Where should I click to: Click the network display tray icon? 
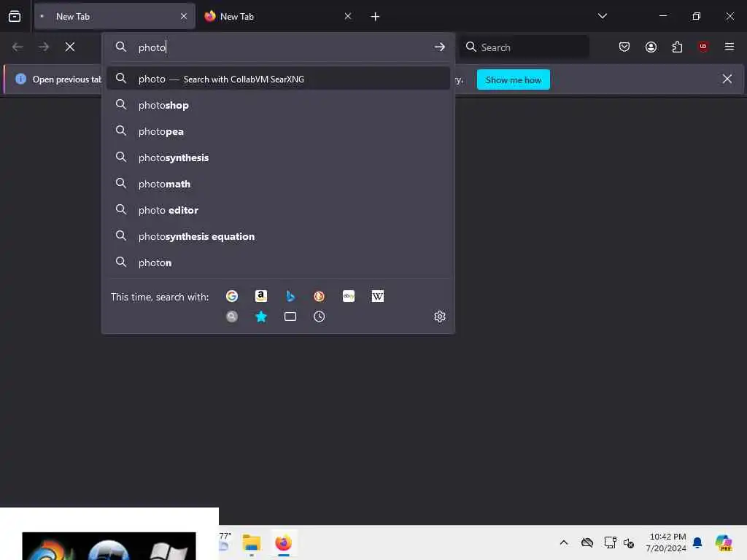[610, 542]
